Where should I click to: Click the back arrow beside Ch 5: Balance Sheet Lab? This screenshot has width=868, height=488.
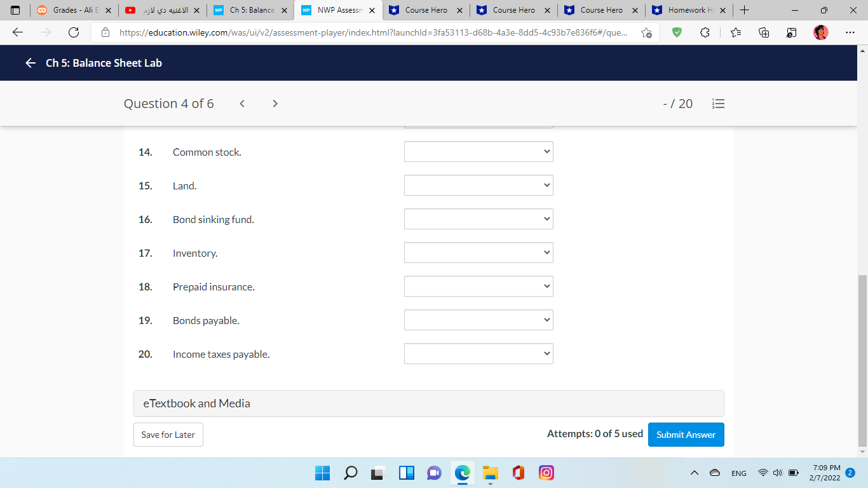[x=30, y=63]
